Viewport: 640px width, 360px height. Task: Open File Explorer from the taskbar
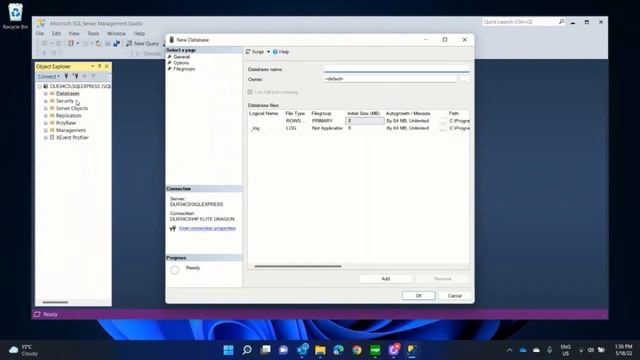(320, 350)
